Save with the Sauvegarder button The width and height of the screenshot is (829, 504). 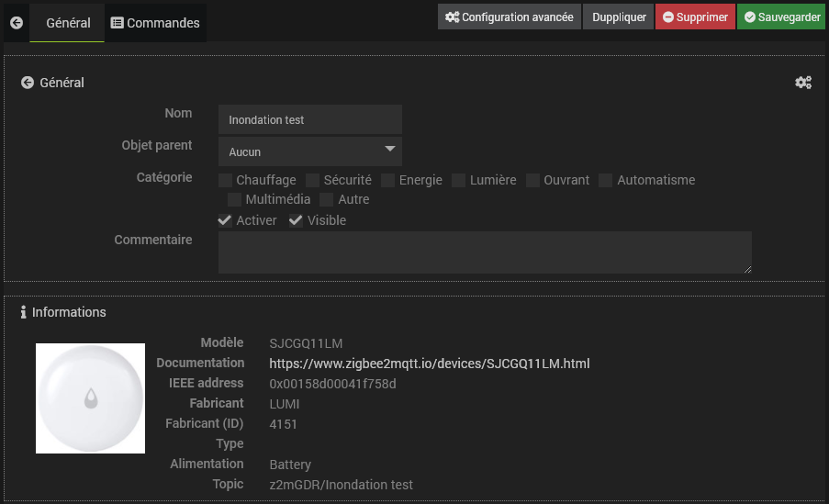(782, 17)
